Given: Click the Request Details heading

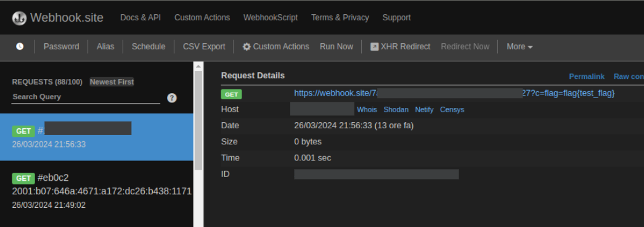Looking at the screenshot, I should (x=253, y=76).
